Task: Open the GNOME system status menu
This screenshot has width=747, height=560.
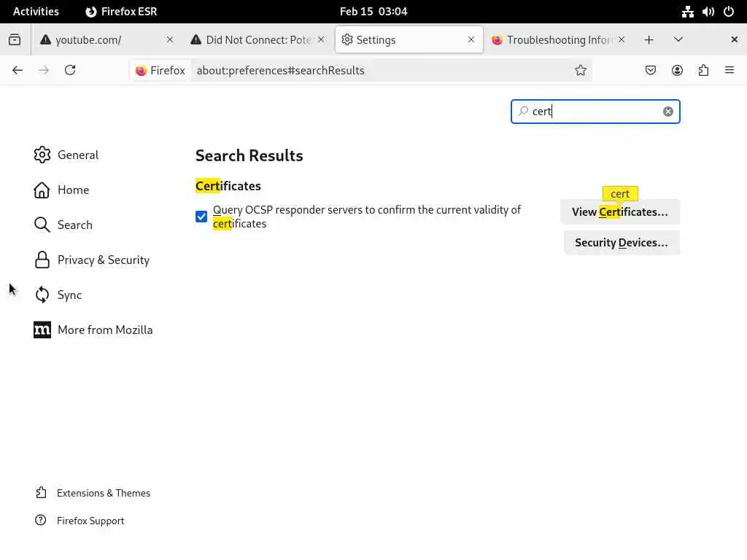Action: coord(708,12)
